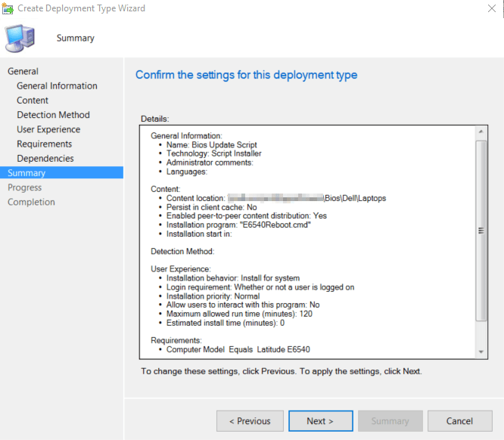Screen dimensions: 504x440
Task: Jump to the Detection Method step
Action: pyautogui.click(x=54, y=115)
